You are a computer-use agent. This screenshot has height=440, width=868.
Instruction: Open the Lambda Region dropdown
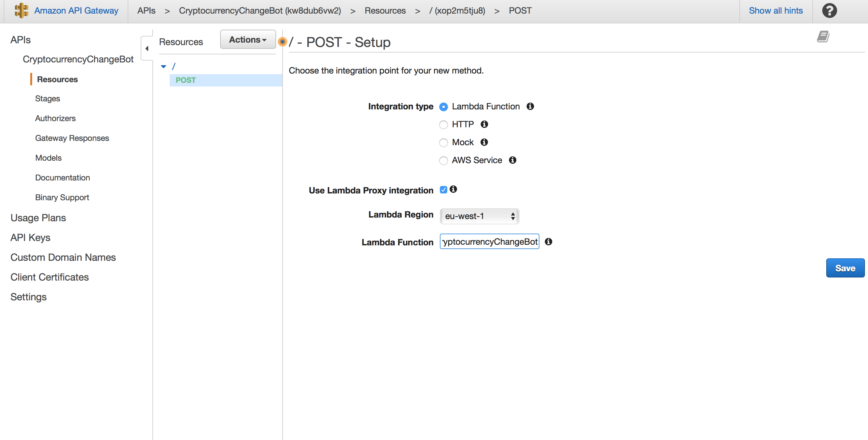pos(479,216)
